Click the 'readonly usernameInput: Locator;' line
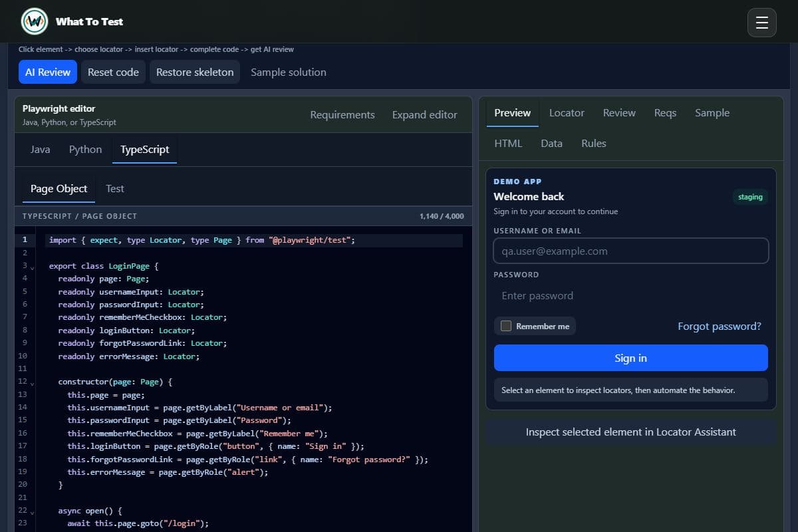The image size is (798, 532). (131, 292)
